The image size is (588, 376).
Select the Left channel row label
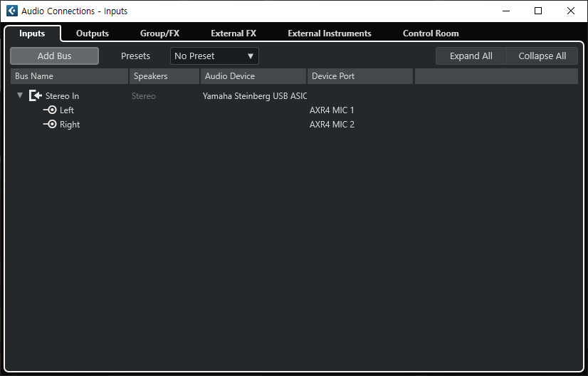[x=67, y=110]
